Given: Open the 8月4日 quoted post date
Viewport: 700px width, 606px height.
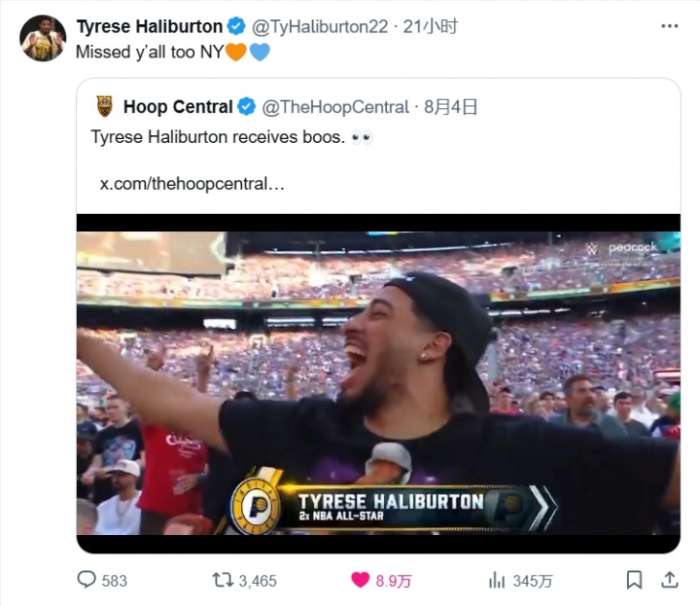Looking at the screenshot, I should click(451, 106).
